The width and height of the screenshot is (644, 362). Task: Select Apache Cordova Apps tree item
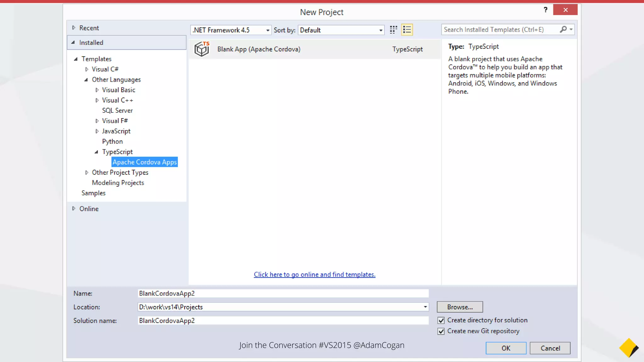pyautogui.click(x=145, y=162)
